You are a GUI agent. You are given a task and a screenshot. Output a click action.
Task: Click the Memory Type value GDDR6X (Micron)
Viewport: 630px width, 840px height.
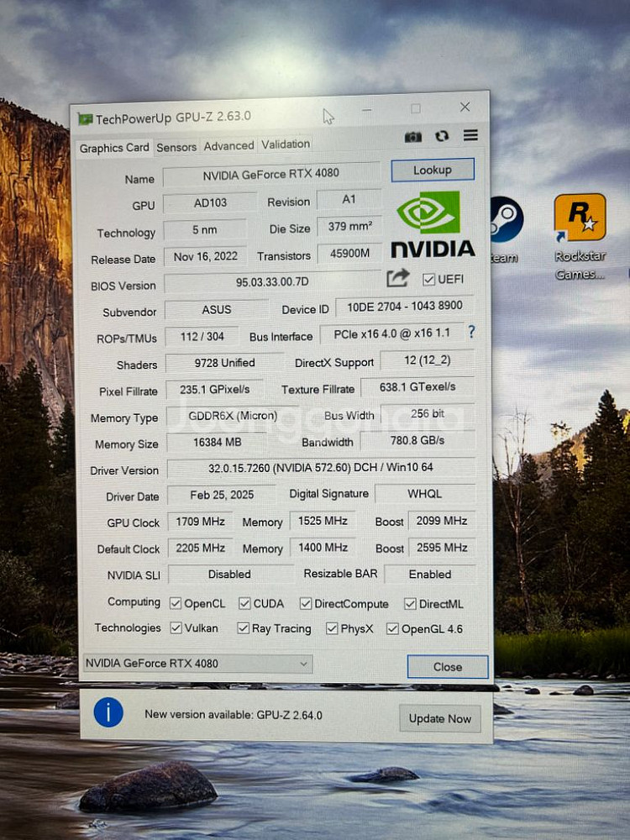point(233,416)
